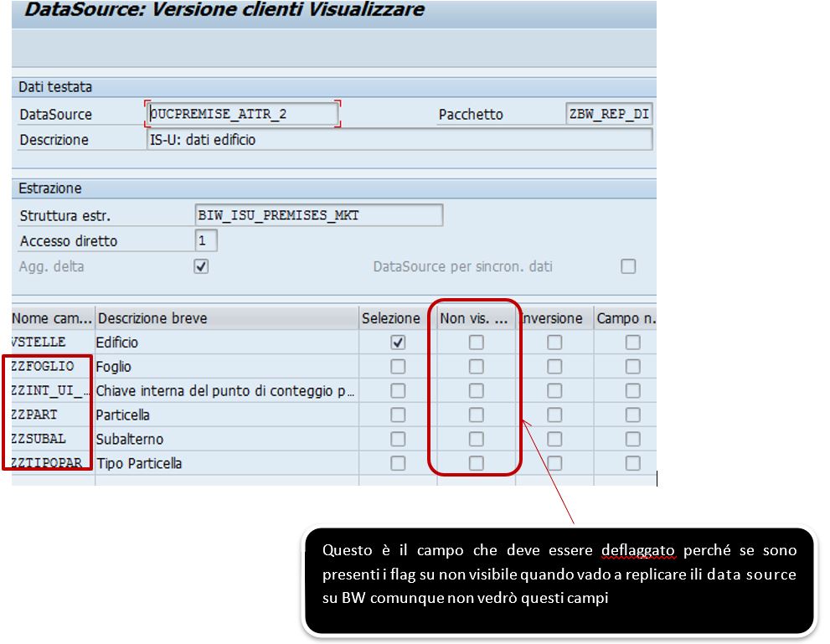The width and height of the screenshot is (830, 644).
Task: Toggle Non vis. checkbox for ZZINT_UI
Action: [x=477, y=390]
